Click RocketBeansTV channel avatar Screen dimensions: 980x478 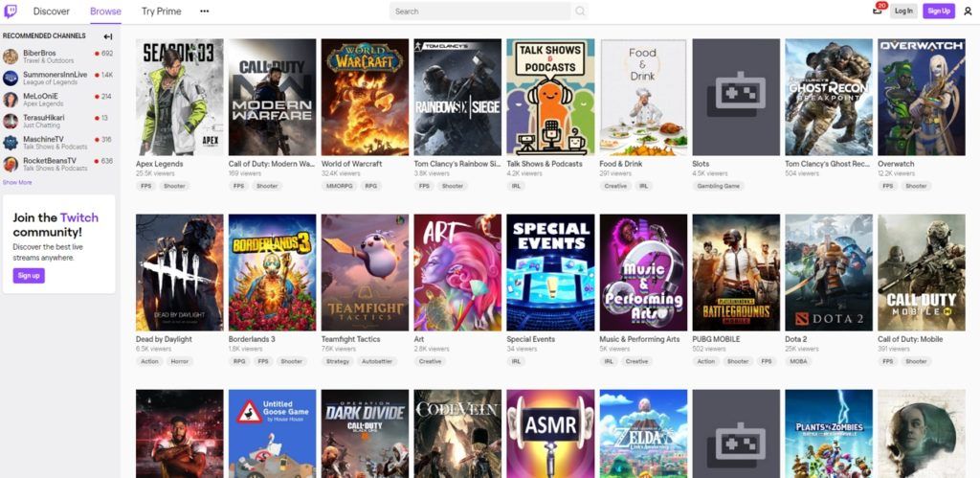point(11,164)
